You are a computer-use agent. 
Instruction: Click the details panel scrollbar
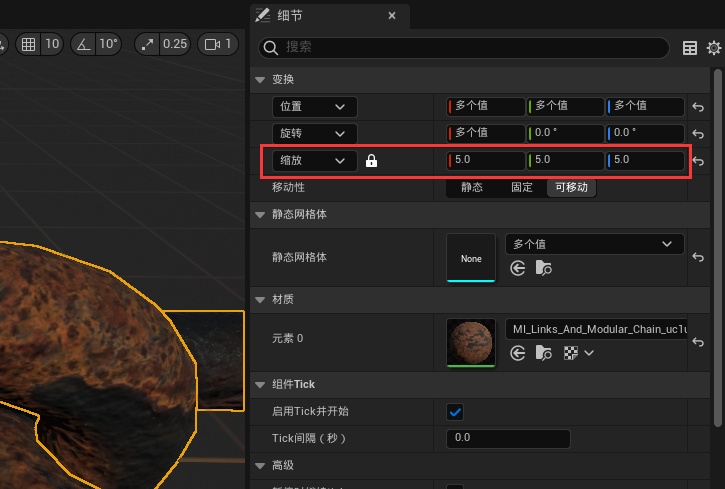[718, 248]
